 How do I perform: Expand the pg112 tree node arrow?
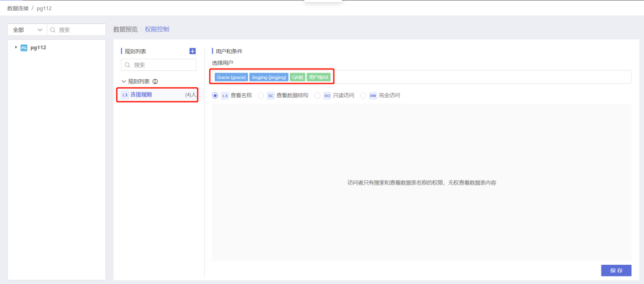point(16,47)
